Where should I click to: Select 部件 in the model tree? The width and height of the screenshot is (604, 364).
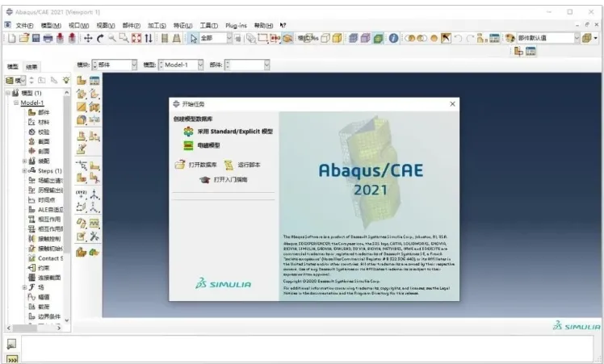44,112
